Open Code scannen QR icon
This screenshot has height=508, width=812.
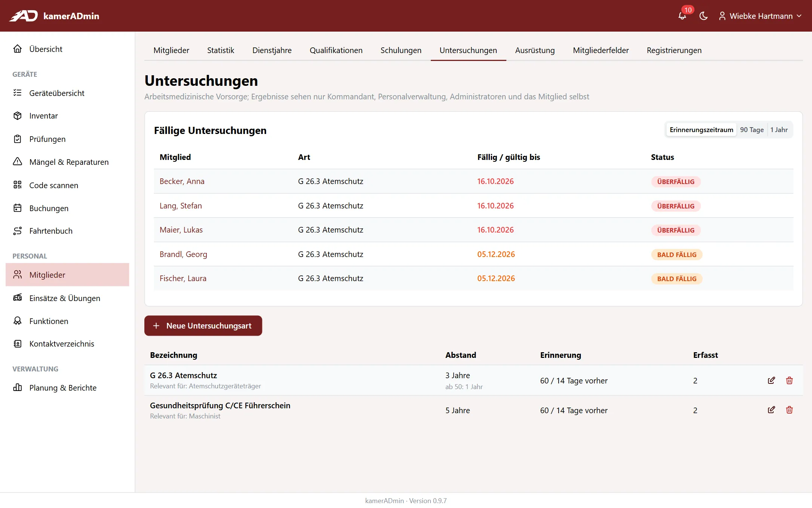point(17,185)
